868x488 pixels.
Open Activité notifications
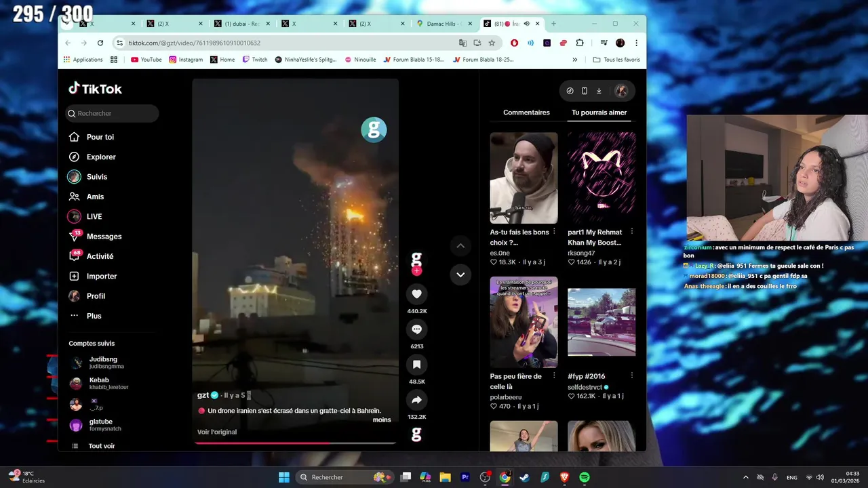(x=100, y=256)
